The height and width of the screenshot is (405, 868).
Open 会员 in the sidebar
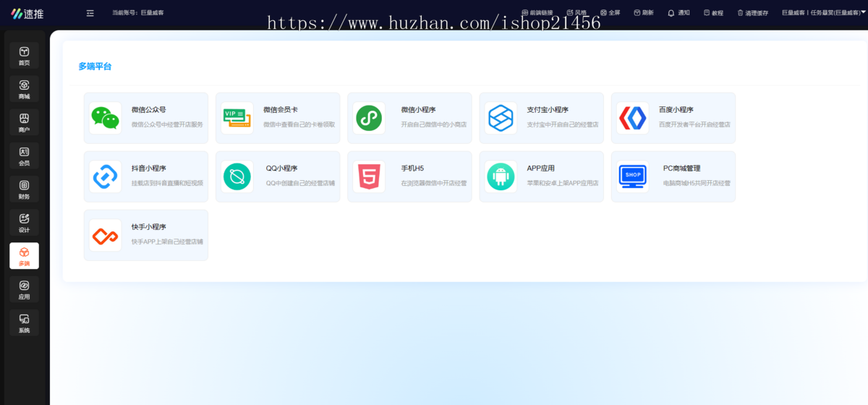coord(24,156)
